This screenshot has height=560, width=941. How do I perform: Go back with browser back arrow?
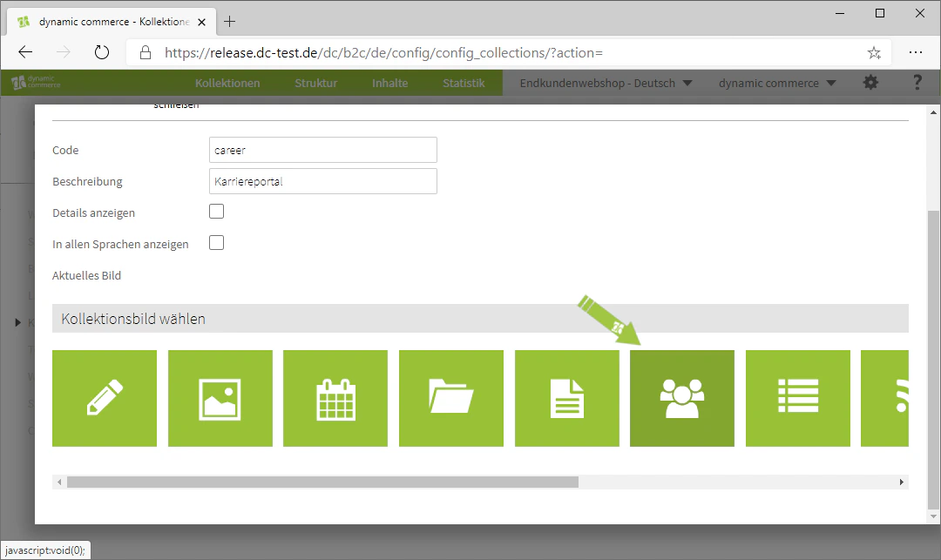click(x=25, y=53)
